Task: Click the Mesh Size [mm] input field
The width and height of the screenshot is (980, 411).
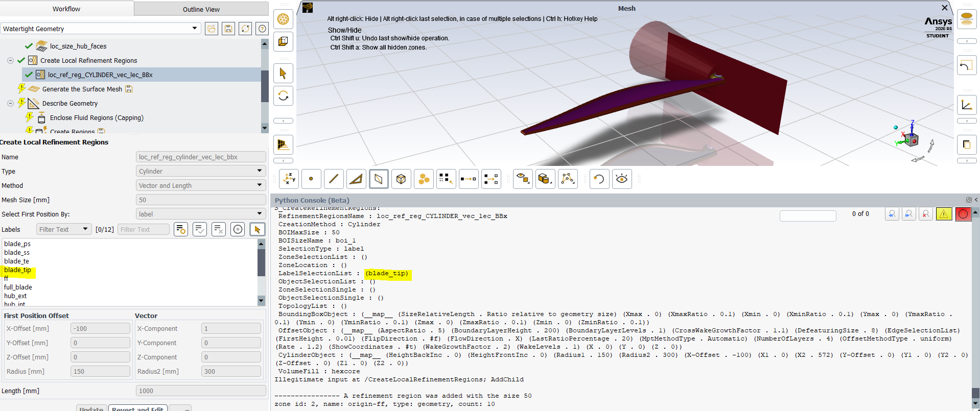Action: click(x=201, y=200)
